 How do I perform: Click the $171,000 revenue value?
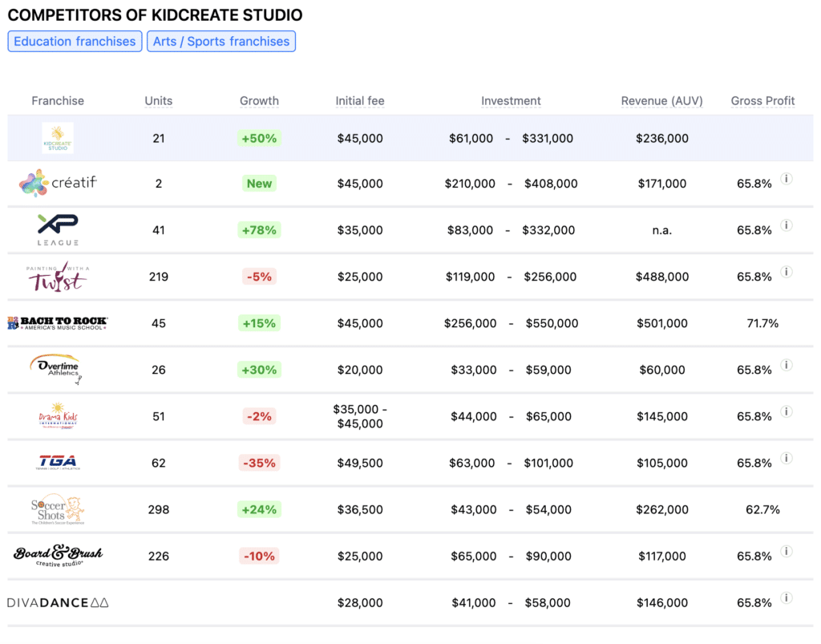pyautogui.click(x=661, y=183)
